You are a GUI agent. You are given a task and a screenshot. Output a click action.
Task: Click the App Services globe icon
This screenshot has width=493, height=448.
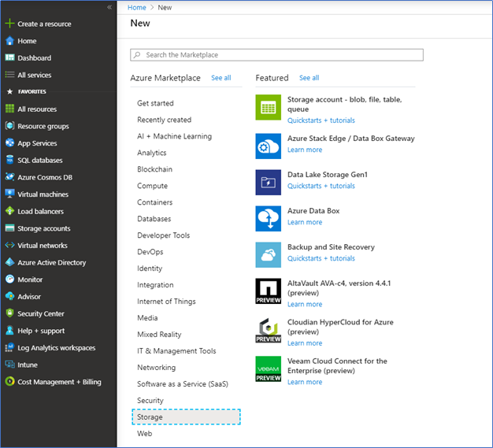[x=9, y=143]
